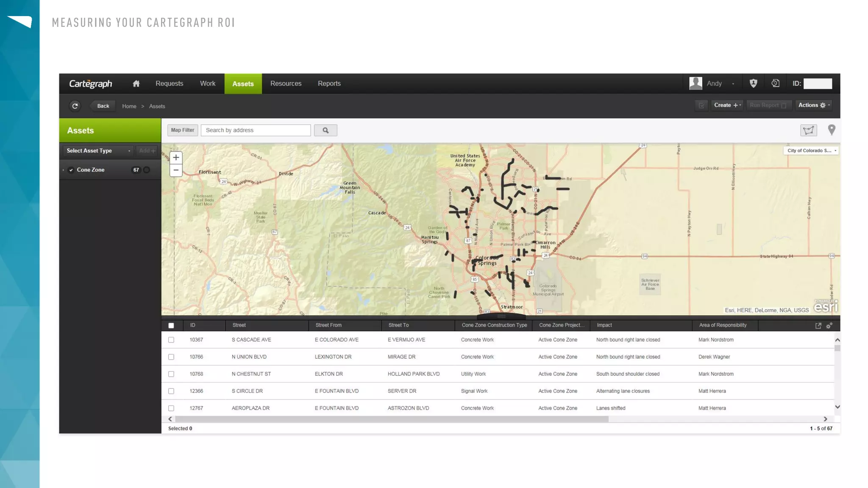This screenshot has height=488, width=868.
Task: Tick the checkbox for N CHESTNUT ST
Action: tap(171, 374)
